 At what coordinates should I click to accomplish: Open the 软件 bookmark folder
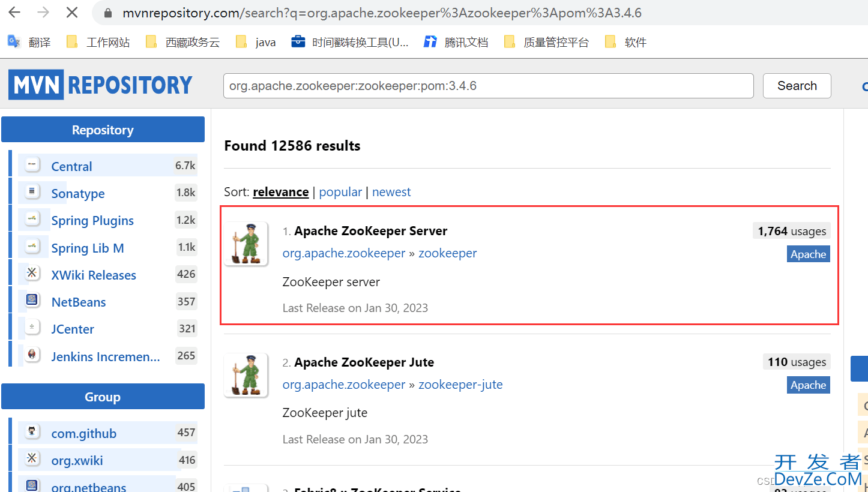coord(625,42)
